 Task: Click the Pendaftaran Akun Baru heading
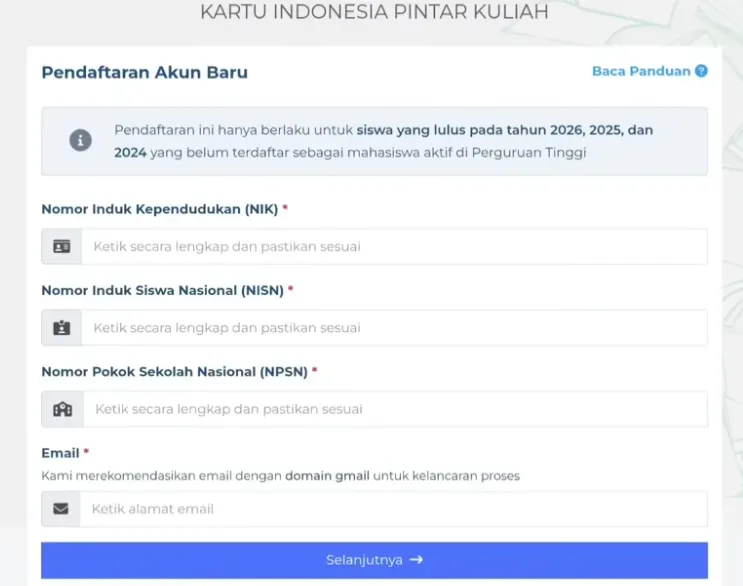(145, 72)
